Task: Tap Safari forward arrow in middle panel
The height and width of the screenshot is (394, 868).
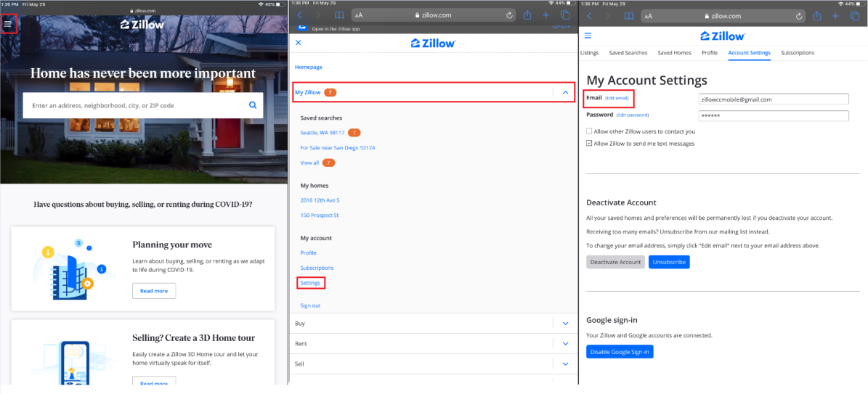Action: point(320,15)
